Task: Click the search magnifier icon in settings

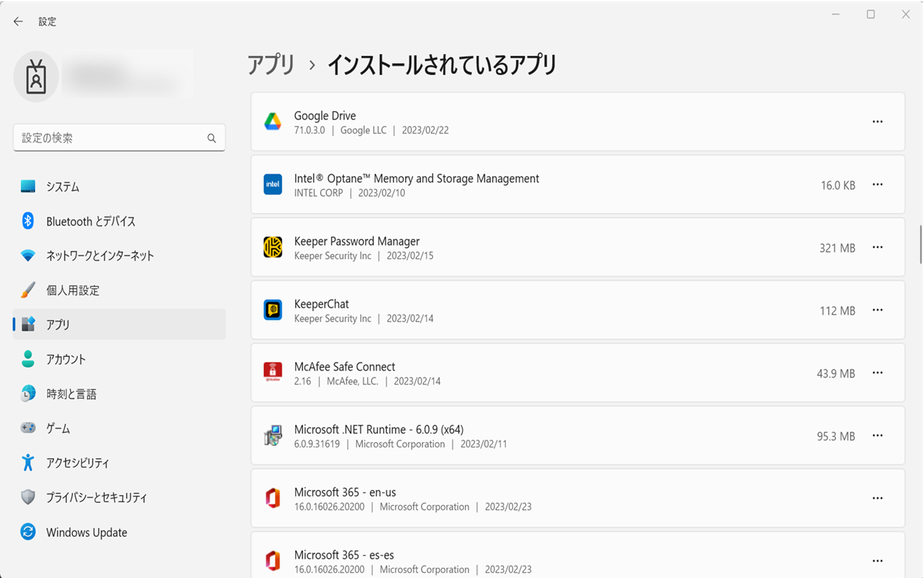Action: click(x=211, y=138)
